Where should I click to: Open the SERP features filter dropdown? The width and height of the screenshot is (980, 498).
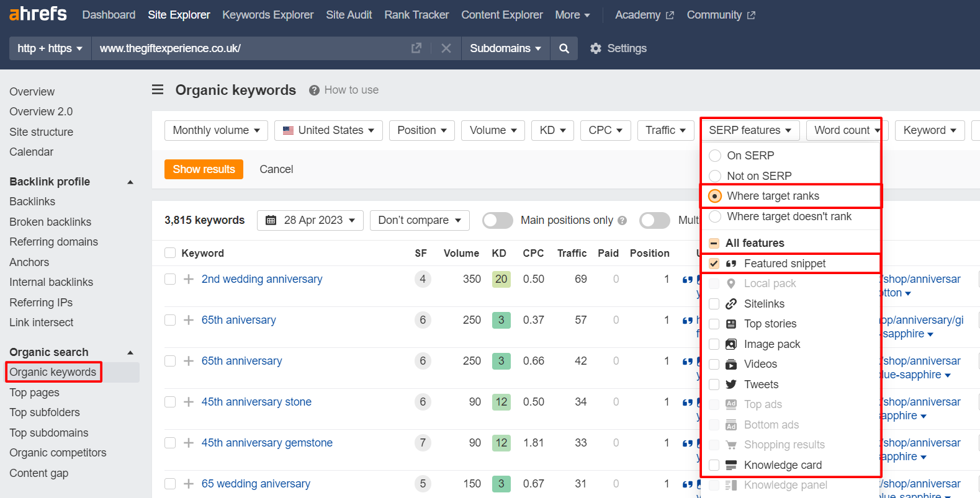coord(750,130)
